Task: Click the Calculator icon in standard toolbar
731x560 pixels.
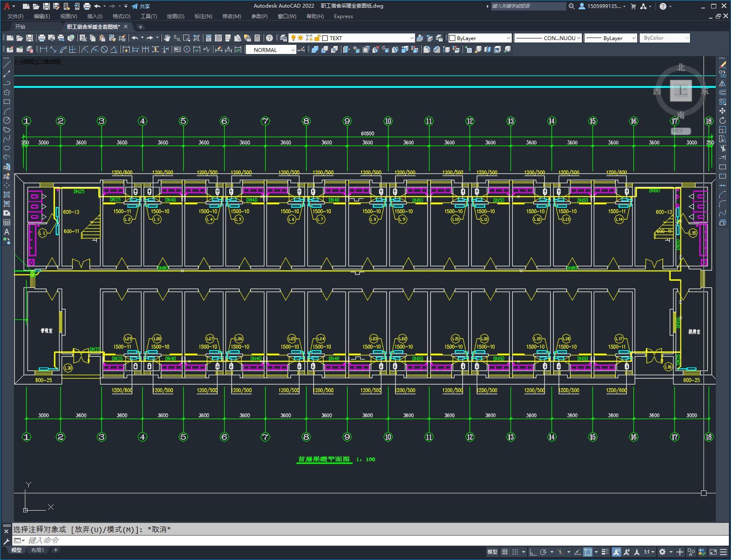Action: point(257,38)
